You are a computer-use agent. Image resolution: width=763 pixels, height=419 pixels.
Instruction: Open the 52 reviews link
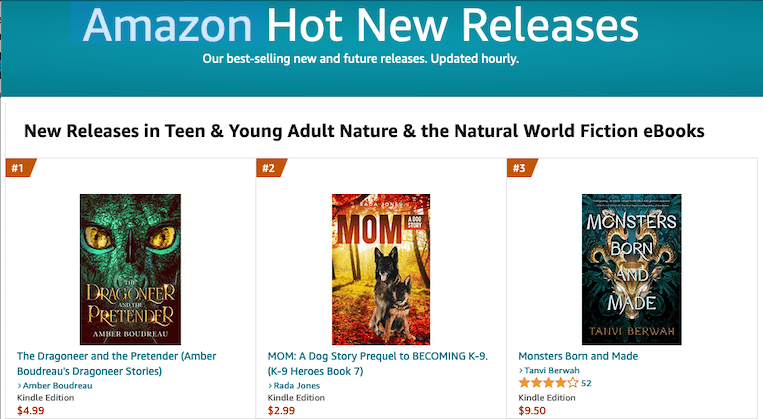[586, 383]
